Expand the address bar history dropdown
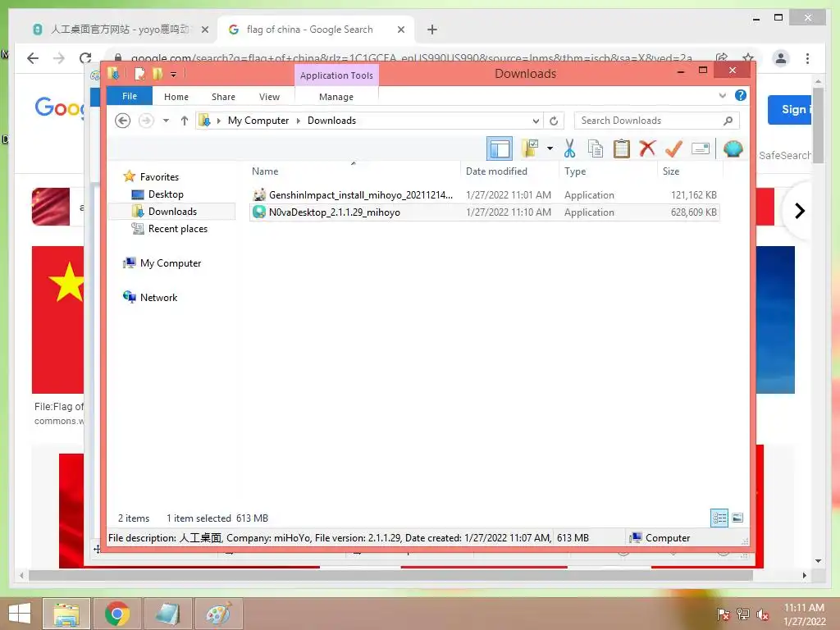The image size is (840, 630). [535, 121]
